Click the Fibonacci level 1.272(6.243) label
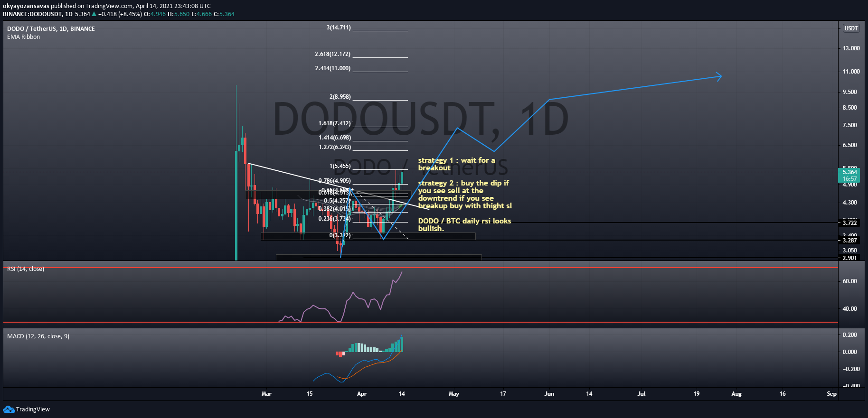The height and width of the screenshot is (418, 868). (335, 147)
